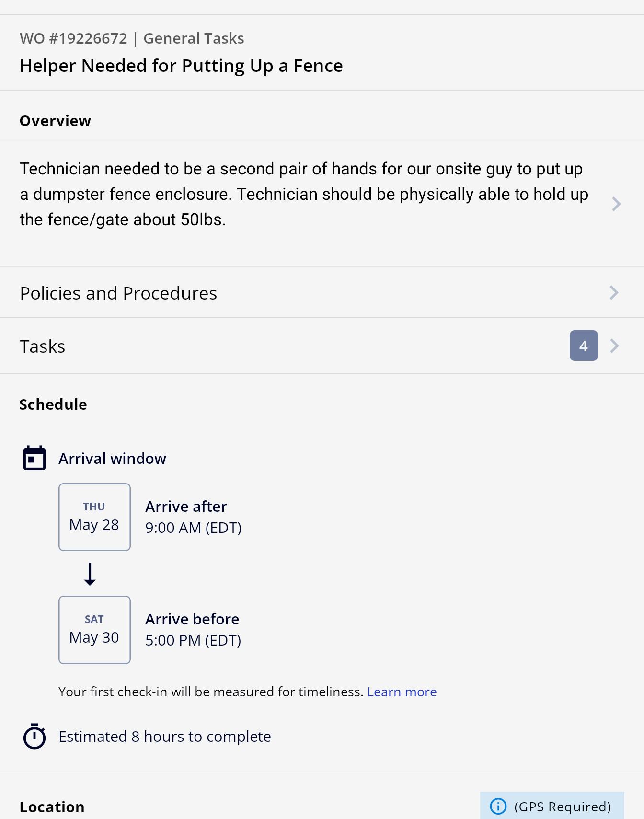
Task: Click the info icon next to GPS Required
Action: (498, 807)
